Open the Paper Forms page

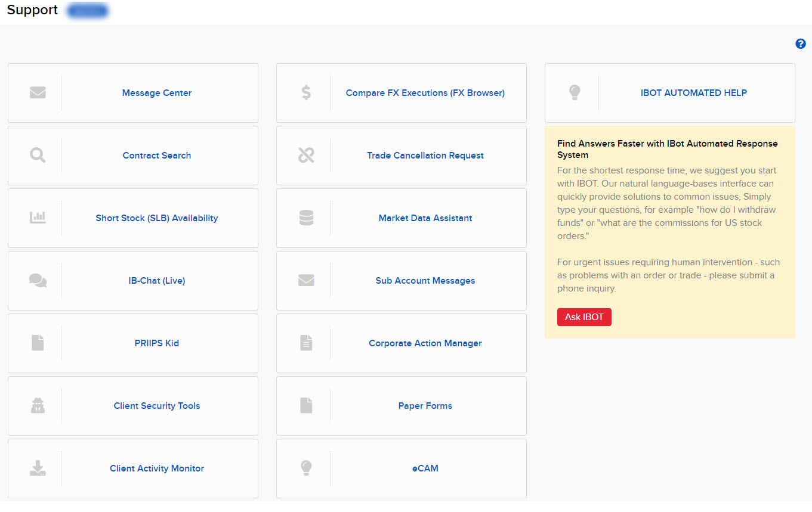[x=425, y=405]
